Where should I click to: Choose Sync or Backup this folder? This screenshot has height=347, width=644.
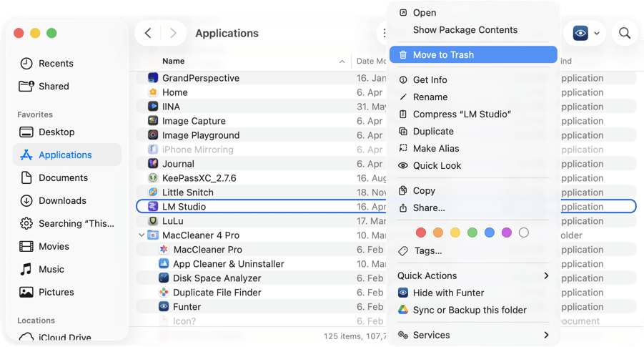pyautogui.click(x=473, y=310)
